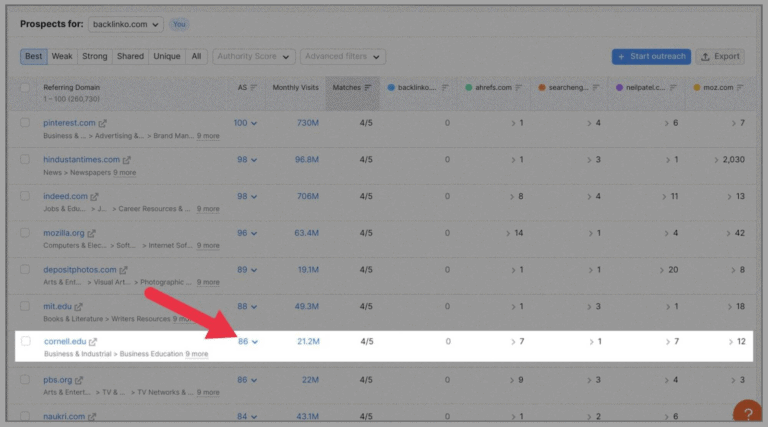Click monthly visits 730M for pinterest.com
The width and height of the screenshot is (768, 427).
pyautogui.click(x=308, y=123)
